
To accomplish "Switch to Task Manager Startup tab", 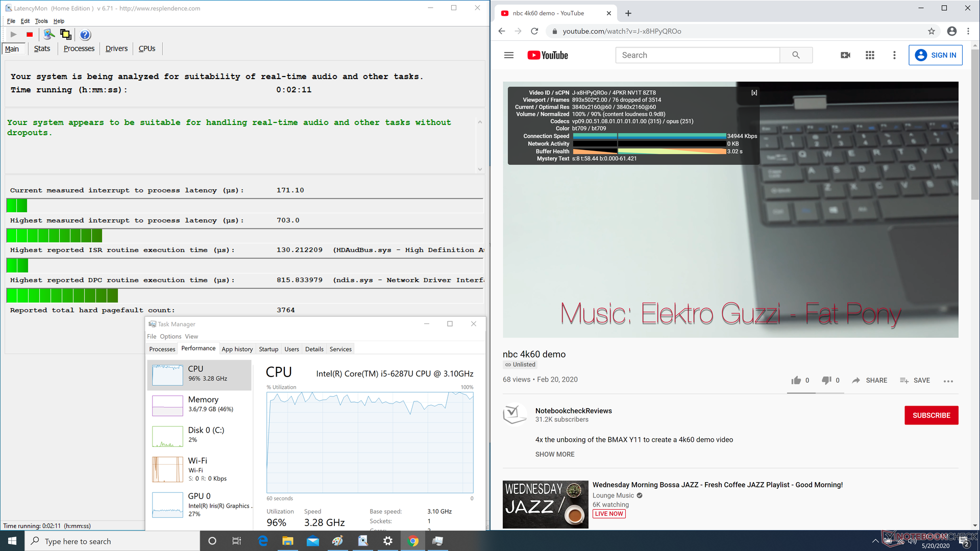I will [x=268, y=349].
